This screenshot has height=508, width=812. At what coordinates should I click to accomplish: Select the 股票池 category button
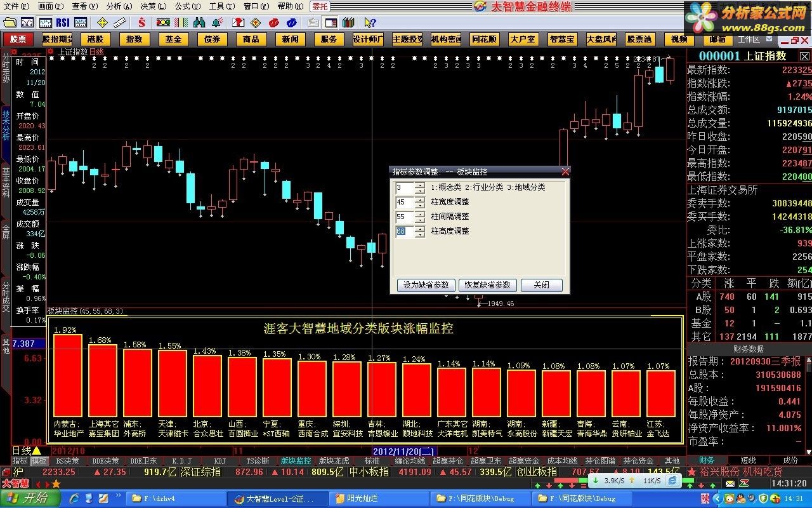639,39
